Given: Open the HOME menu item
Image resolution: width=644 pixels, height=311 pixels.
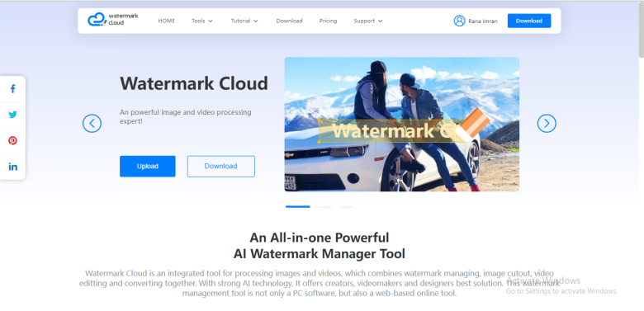Looking at the screenshot, I should coord(166,21).
